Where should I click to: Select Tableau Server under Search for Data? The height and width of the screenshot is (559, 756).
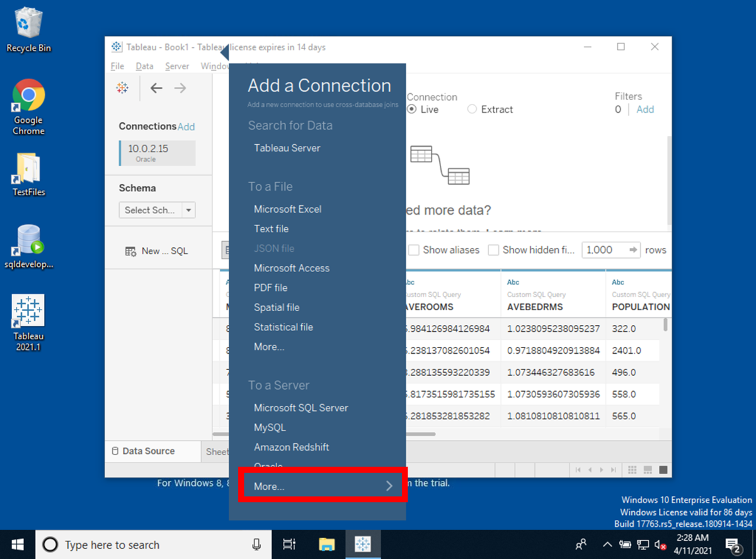coord(287,148)
